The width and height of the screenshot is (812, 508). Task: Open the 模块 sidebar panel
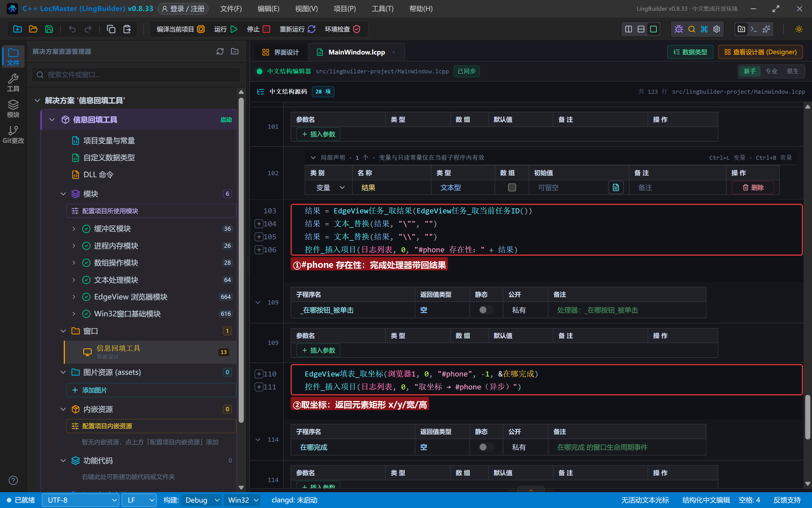tap(13, 109)
